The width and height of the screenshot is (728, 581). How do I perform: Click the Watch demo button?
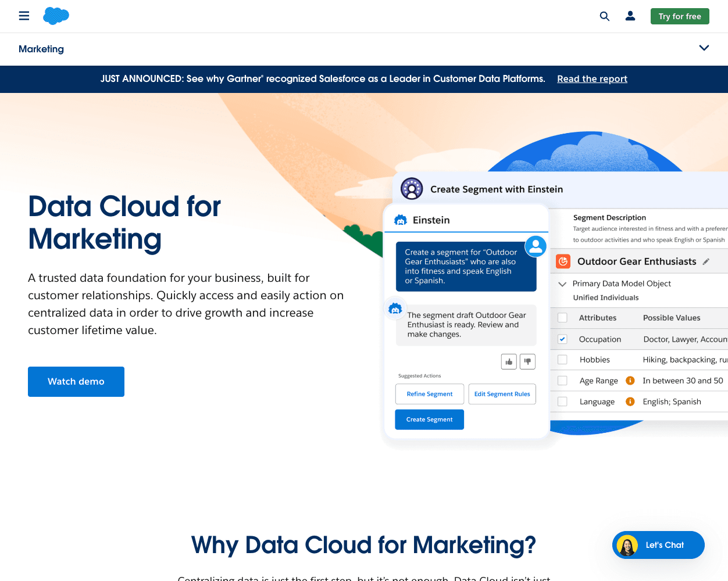tap(76, 382)
